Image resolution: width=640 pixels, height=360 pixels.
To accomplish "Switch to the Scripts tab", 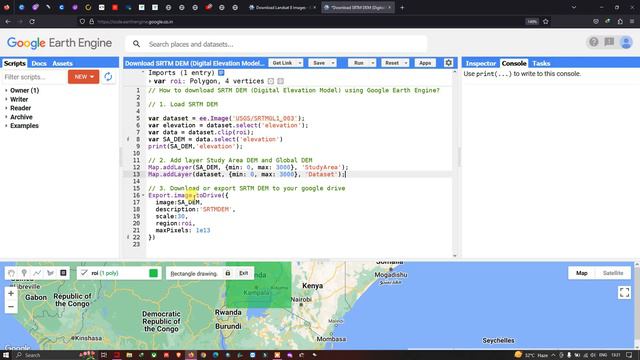I will 15,63.
